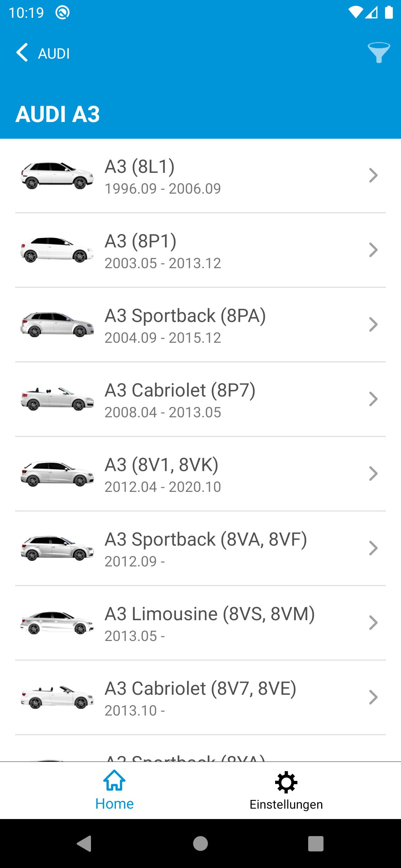The width and height of the screenshot is (401, 868).
Task: Open Einstellungen gear icon
Action: [286, 782]
